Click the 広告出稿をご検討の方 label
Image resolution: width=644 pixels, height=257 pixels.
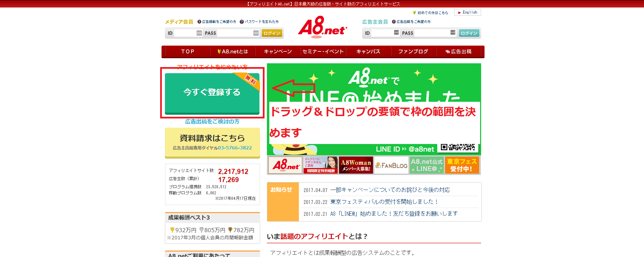(x=212, y=122)
